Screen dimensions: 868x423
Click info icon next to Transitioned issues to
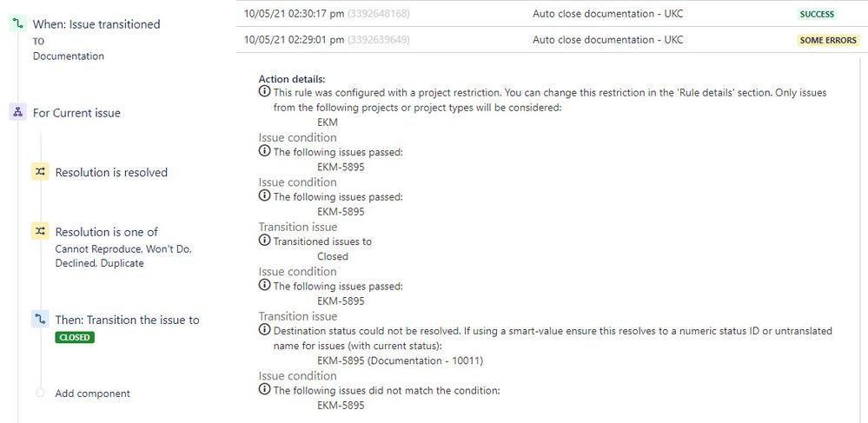coord(265,241)
